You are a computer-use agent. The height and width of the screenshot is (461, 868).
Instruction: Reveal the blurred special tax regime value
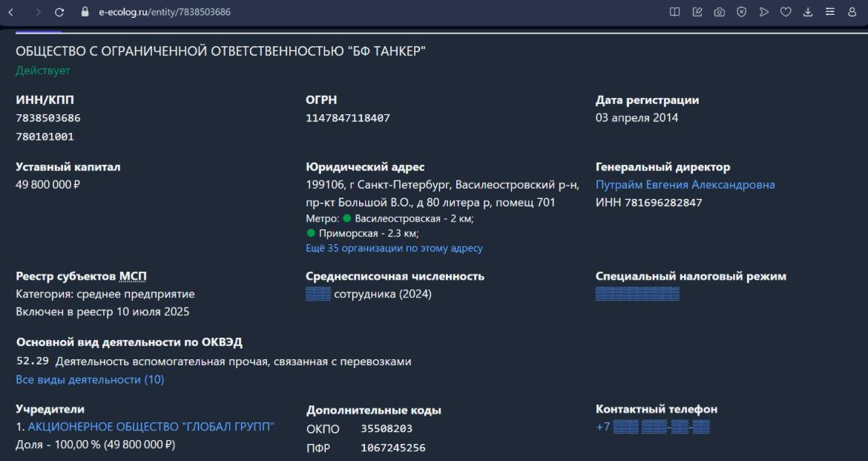(637, 295)
